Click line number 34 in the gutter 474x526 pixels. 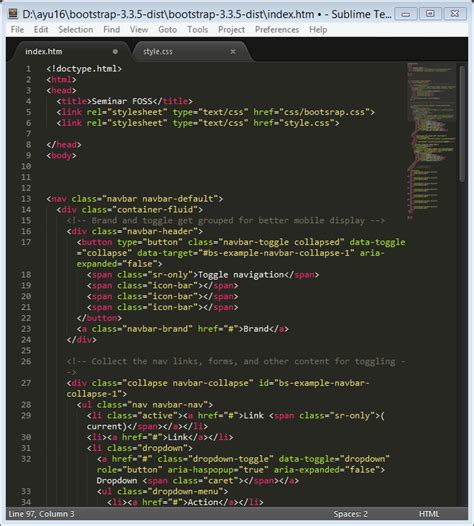[26, 502]
